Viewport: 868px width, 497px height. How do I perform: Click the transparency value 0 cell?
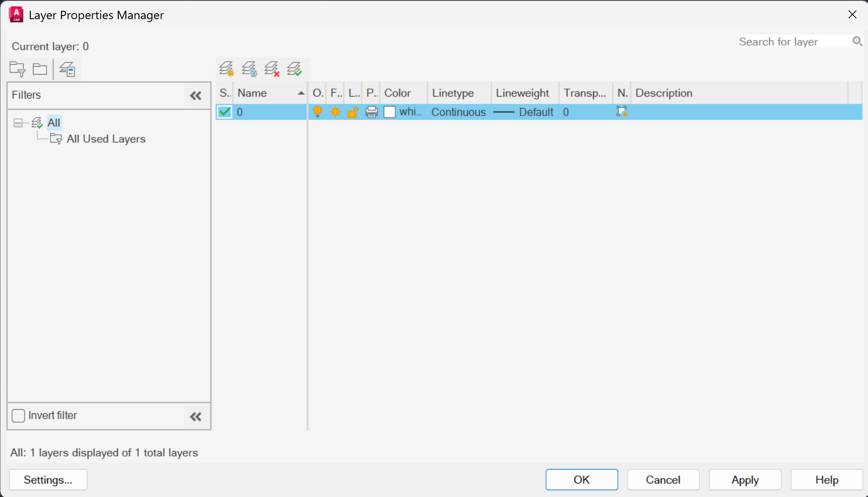pos(585,112)
